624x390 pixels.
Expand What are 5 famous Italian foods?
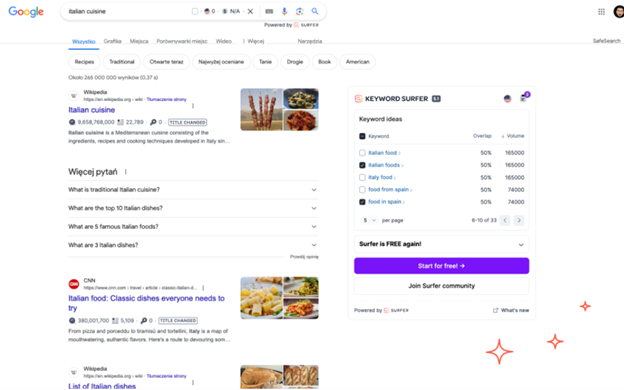click(x=193, y=226)
